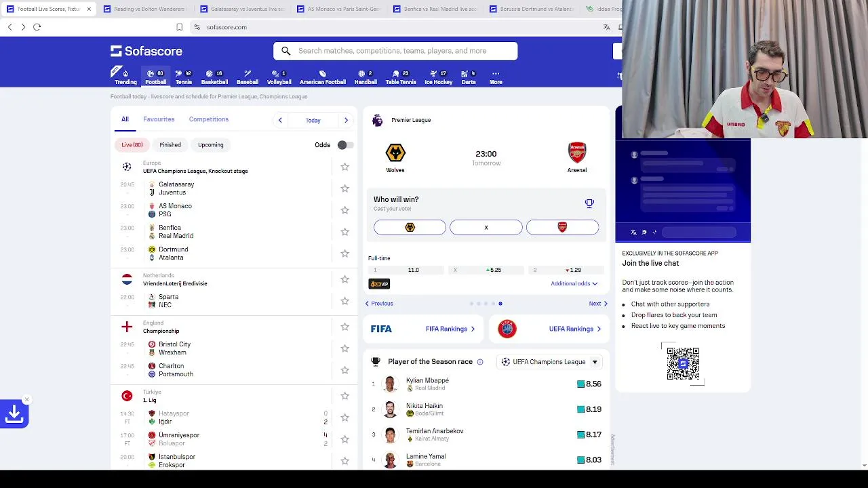Image resolution: width=868 pixels, height=488 pixels.
Task: Open the UEFA Champions League dropdown
Action: tap(550, 362)
